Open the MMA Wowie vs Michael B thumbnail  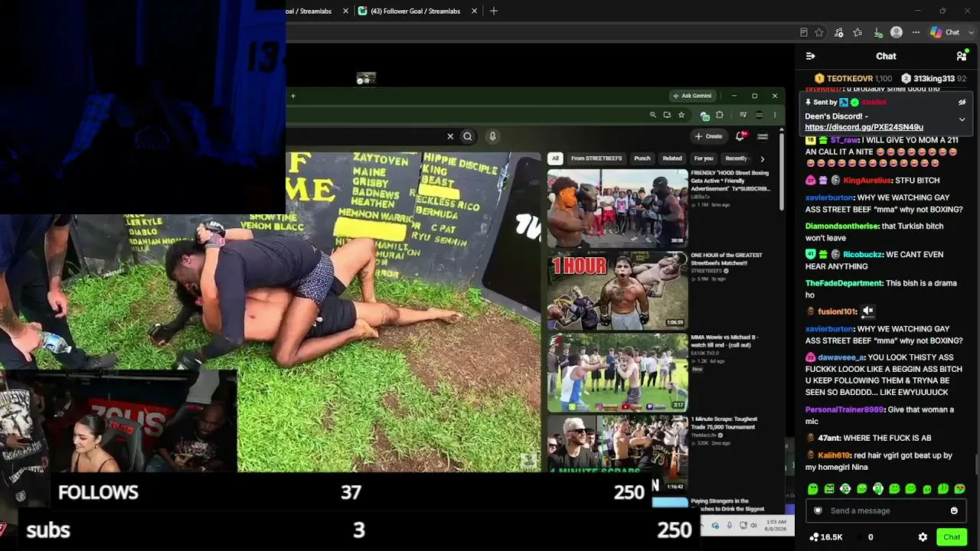617,373
